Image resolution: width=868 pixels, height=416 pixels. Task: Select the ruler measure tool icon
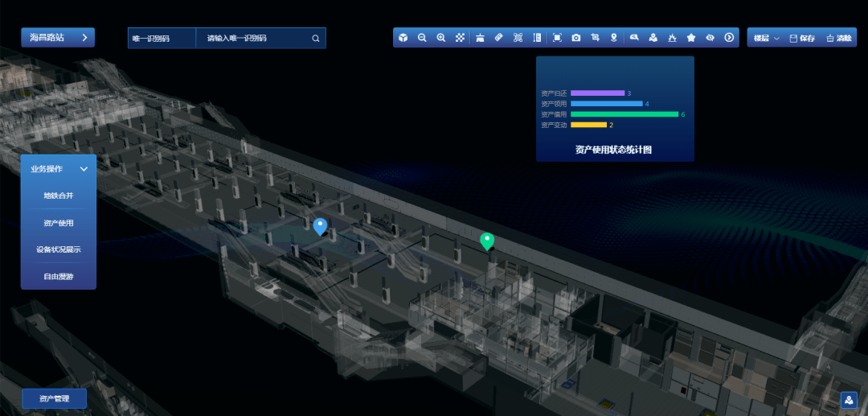point(498,38)
